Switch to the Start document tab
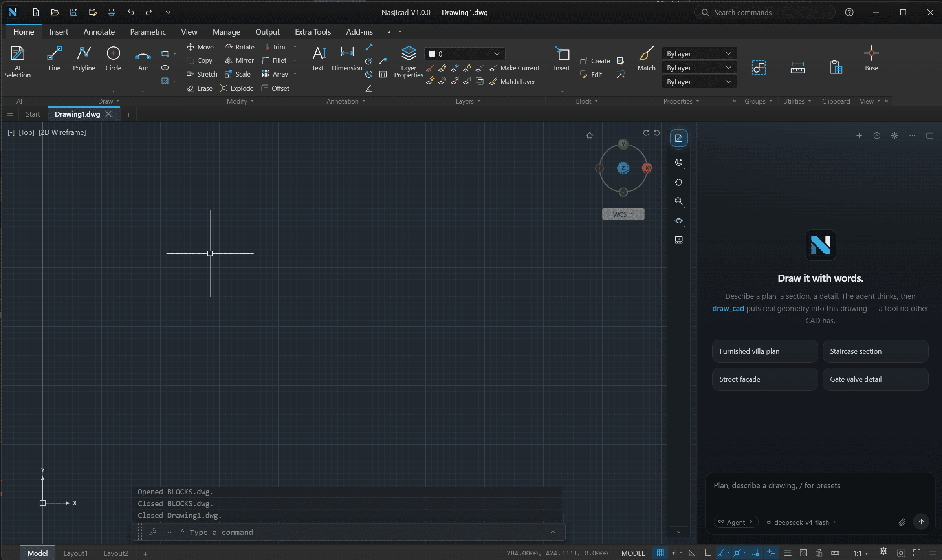 point(33,114)
